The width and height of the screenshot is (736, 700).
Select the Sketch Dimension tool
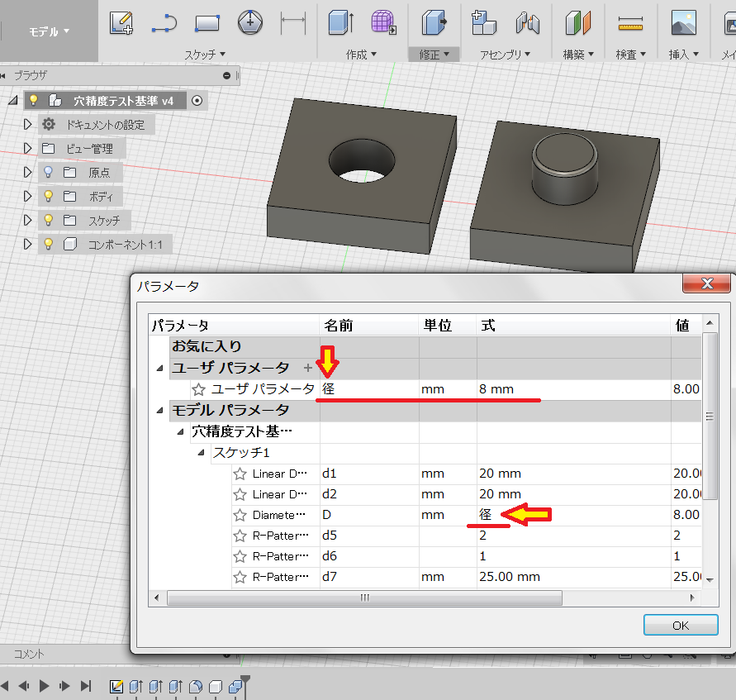(x=293, y=23)
